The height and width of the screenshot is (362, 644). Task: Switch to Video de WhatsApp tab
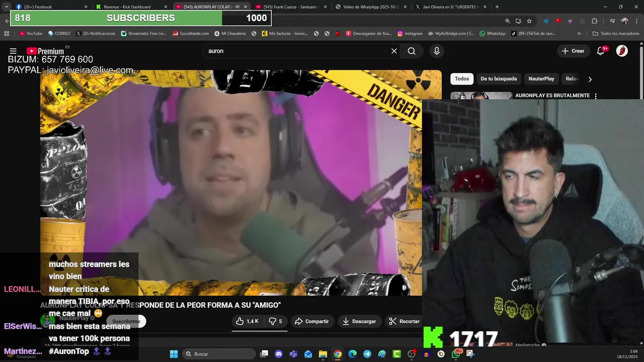(371, 7)
